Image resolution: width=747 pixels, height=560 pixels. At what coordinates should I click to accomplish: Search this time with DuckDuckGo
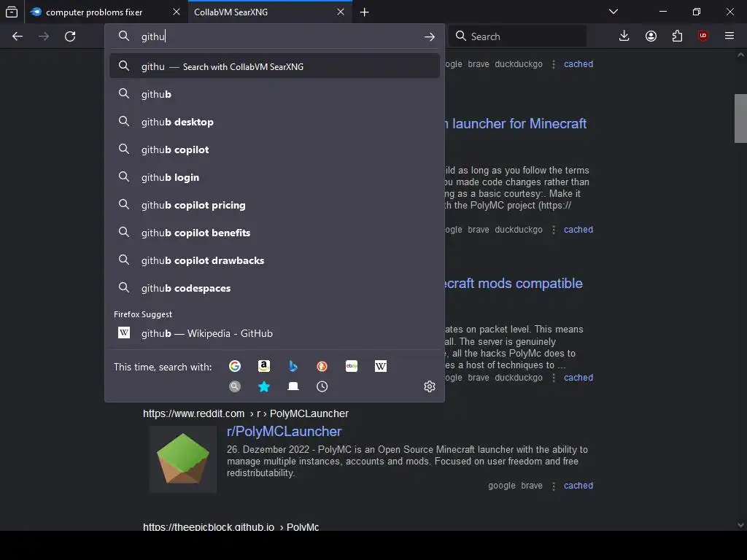point(322,366)
